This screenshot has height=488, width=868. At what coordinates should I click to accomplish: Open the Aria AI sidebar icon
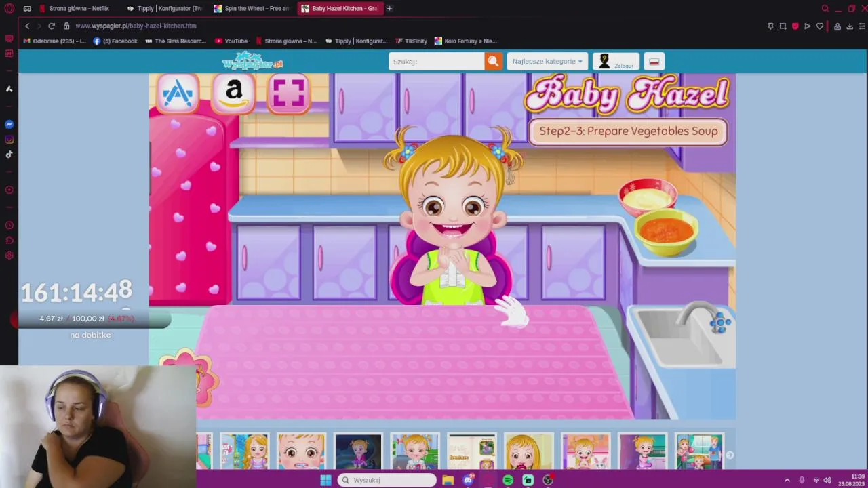[9, 89]
